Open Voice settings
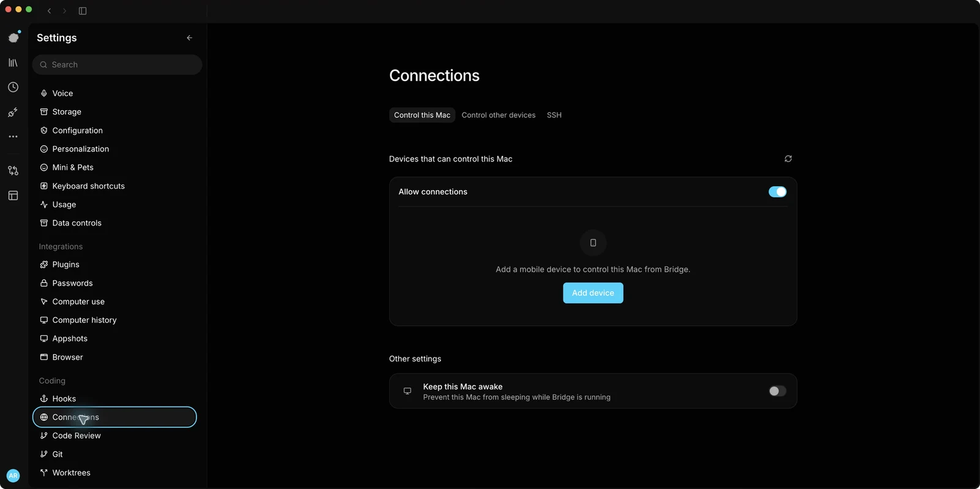Image resolution: width=980 pixels, height=489 pixels. coord(115,93)
